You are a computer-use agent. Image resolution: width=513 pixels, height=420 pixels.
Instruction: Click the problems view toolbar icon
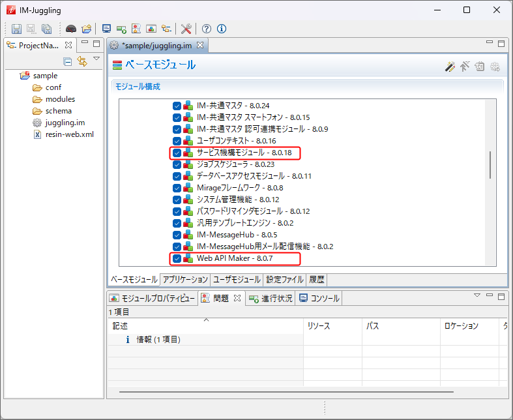pyautogui.click(x=136, y=29)
